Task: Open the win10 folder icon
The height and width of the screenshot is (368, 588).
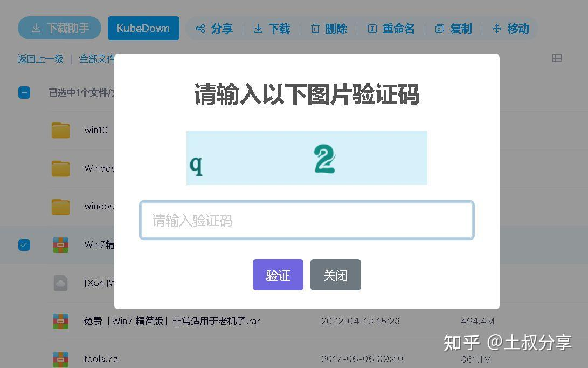Action: coord(60,130)
